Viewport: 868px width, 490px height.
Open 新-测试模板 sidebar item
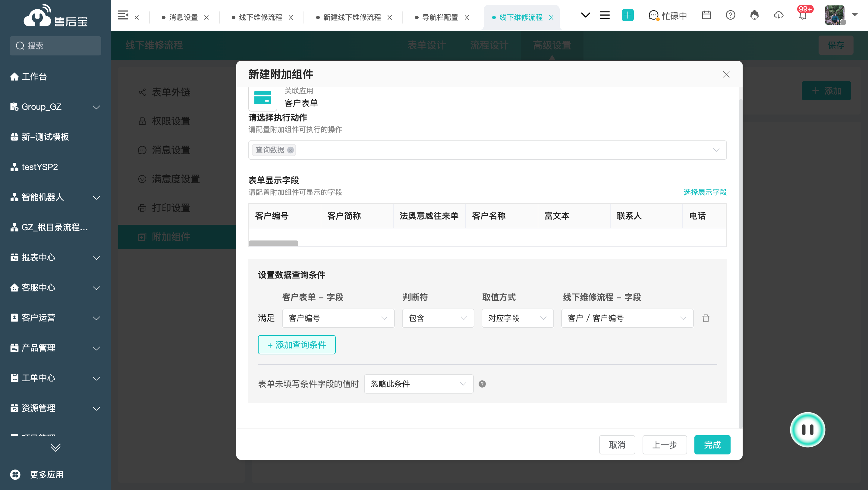coord(45,137)
